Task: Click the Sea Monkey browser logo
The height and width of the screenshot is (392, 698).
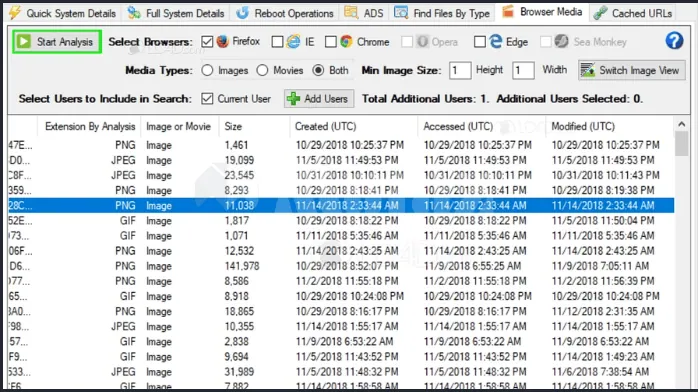Action: [x=561, y=41]
